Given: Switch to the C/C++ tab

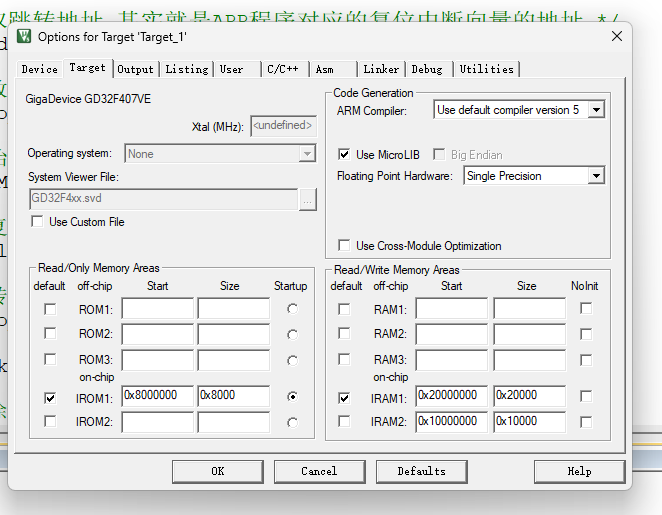Looking at the screenshot, I should [x=283, y=69].
